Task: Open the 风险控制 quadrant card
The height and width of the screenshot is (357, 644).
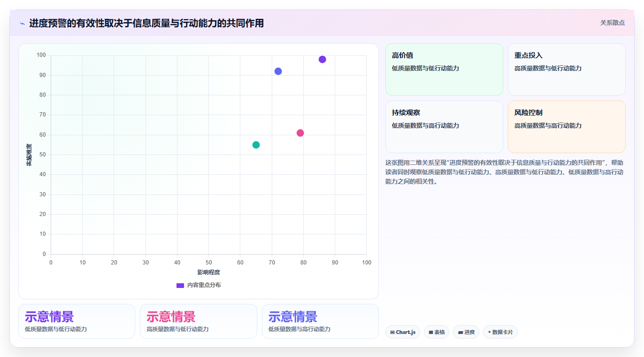Action: (567, 127)
